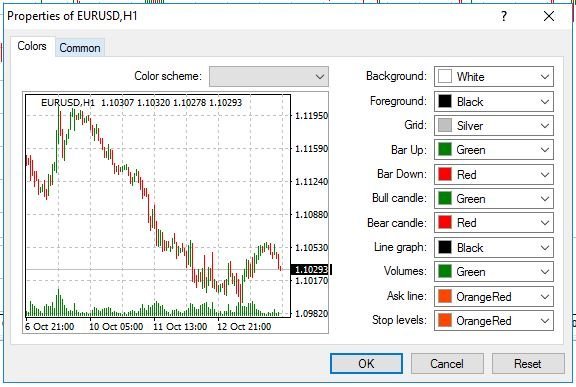Click the OrangeRed Stop levels swatch
The height and width of the screenshot is (387, 576).
pyautogui.click(x=445, y=320)
